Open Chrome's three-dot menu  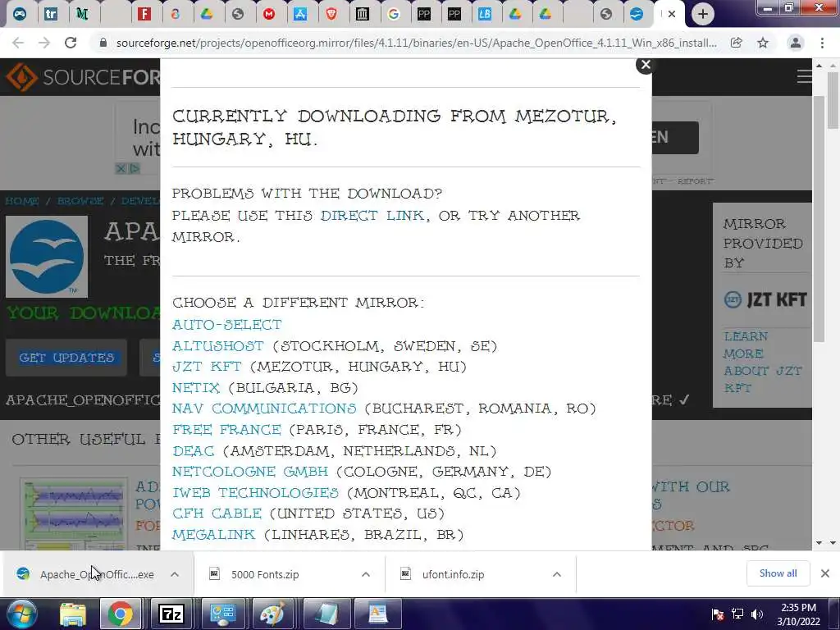pos(822,43)
